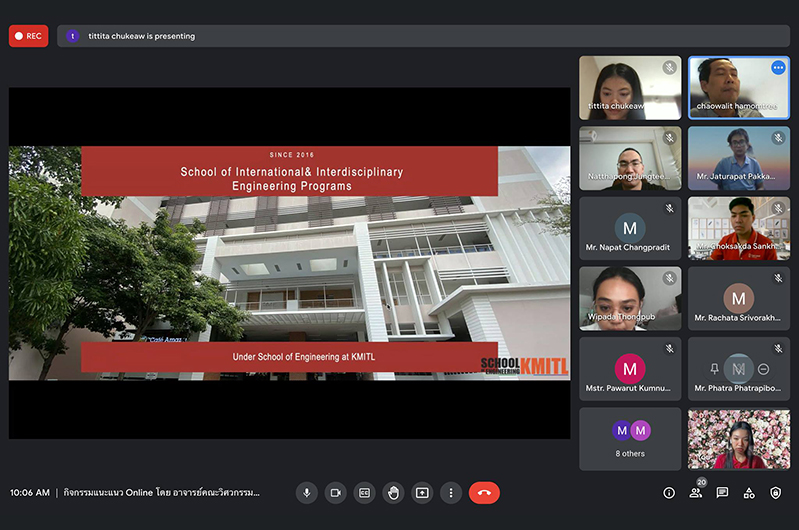Viewport: 799px width, 530px height.
Task: Click the meeting title text at bottom
Action: pos(162,493)
